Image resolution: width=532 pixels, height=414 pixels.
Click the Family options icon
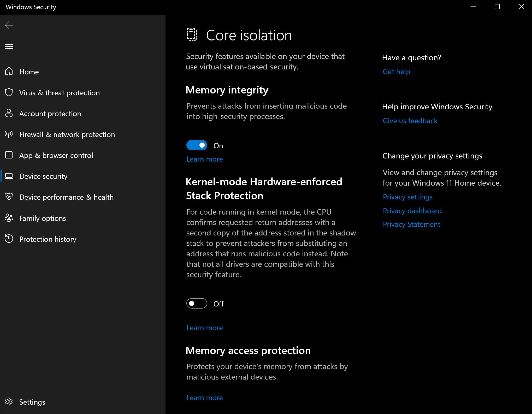tap(9, 218)
